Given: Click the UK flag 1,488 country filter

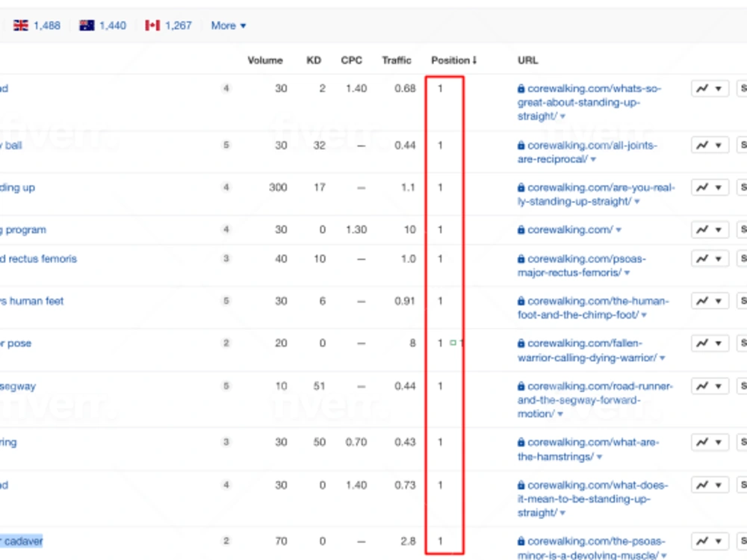Looking at the screenshot, I should [37, 25].
